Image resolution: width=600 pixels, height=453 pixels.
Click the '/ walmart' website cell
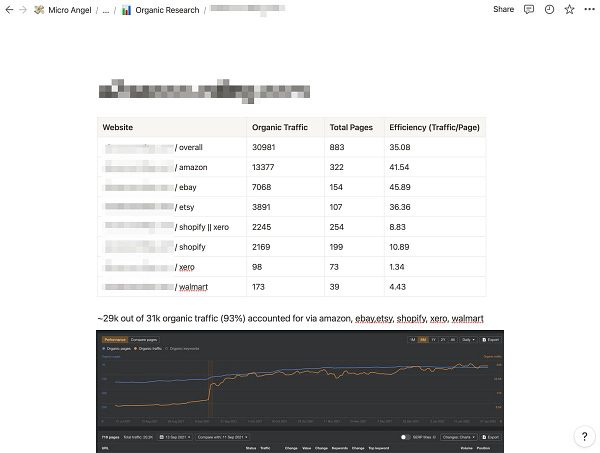click(172, 287)
